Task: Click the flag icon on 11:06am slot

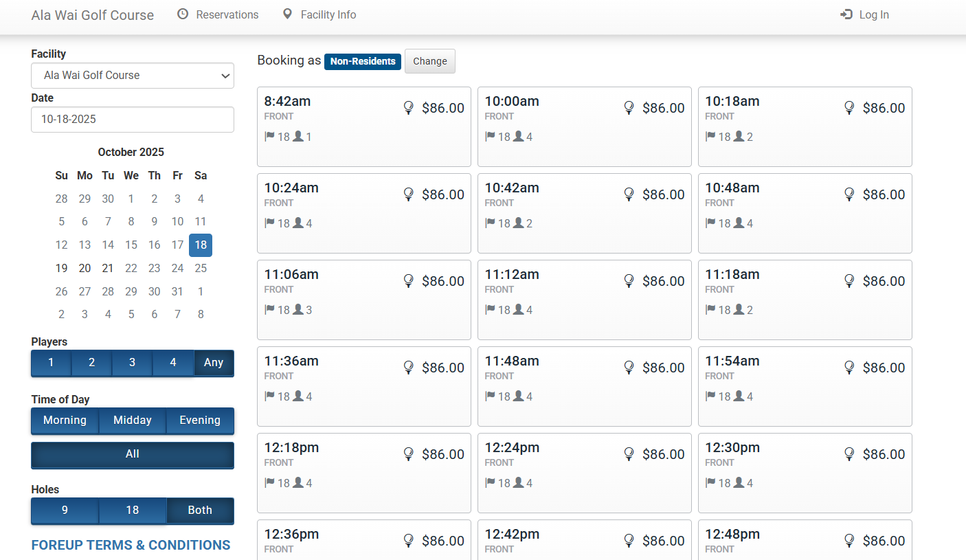Action: click(269, 309)
